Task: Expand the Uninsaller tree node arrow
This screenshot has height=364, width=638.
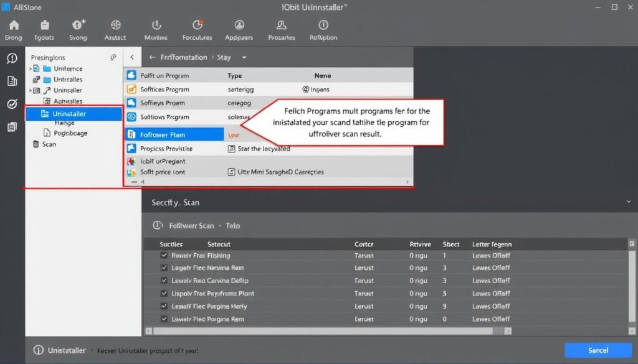Action: coord(31,90)
